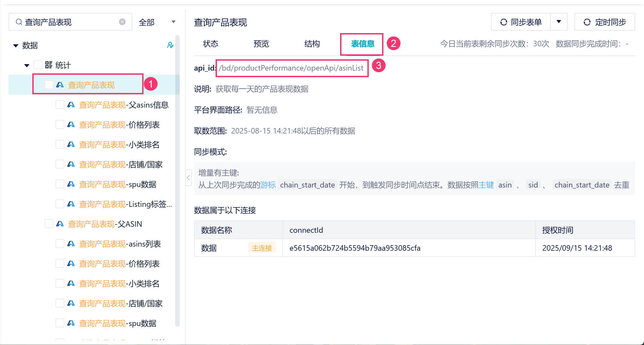Select 查询产品表现-Listing标签 tree item
Viewport: 644px width, 345px height.
coord(125,204)
